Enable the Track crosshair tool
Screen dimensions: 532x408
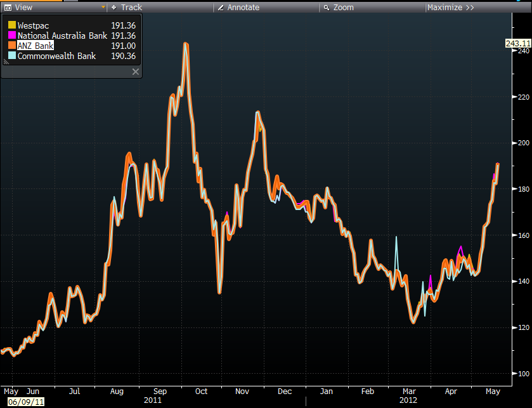pos(131,7)
